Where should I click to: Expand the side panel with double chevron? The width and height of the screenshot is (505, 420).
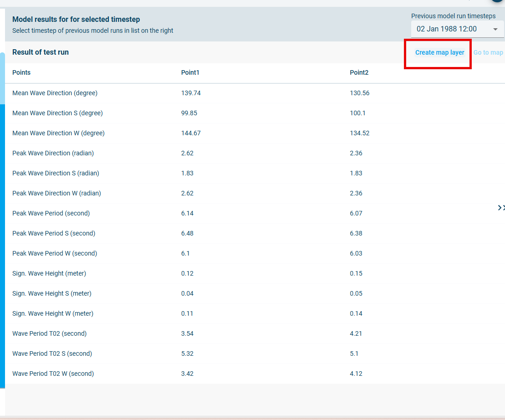click(x=501, y=208)
